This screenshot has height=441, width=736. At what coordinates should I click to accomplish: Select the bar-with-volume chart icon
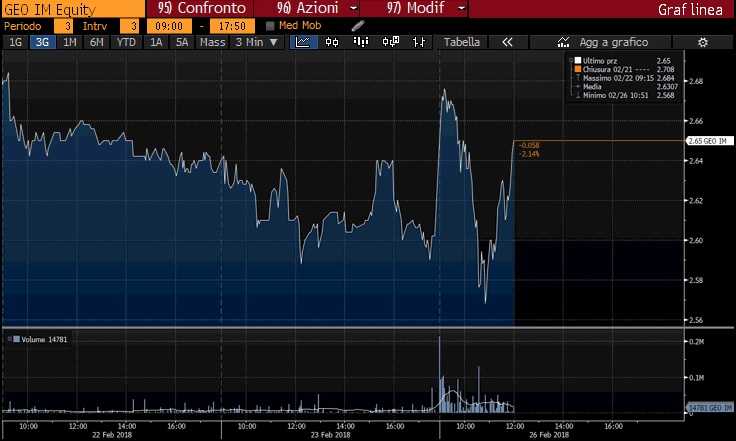[360, 42]
